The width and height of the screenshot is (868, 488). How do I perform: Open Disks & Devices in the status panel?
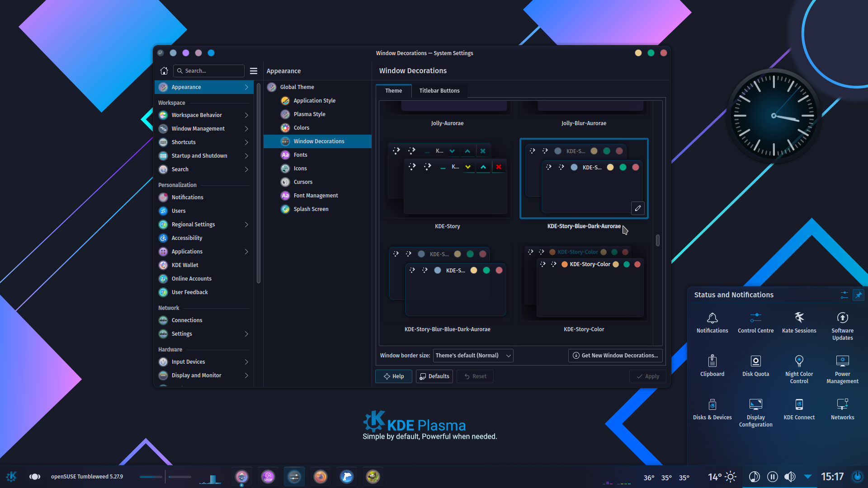[x=712, y=410]
